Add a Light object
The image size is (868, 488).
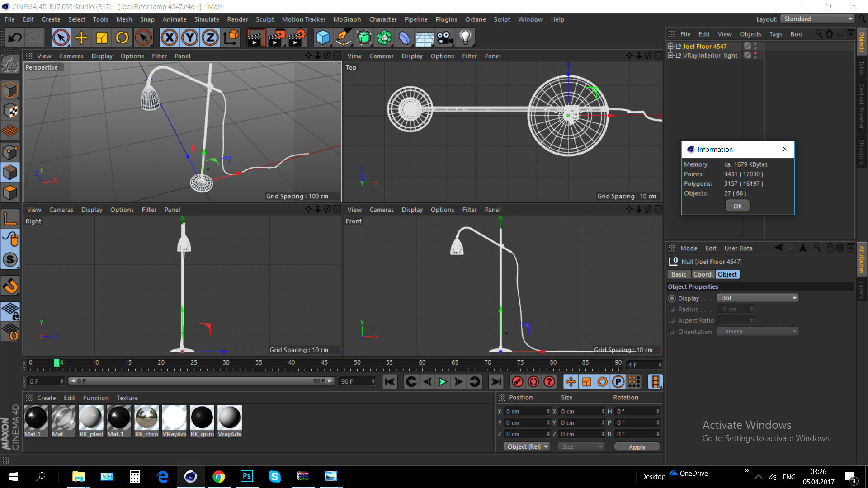pyautogui.click(x=466, y=38)
